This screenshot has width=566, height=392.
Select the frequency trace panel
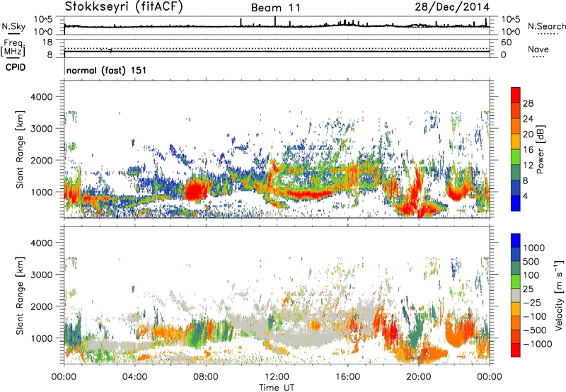click(277, 48)
